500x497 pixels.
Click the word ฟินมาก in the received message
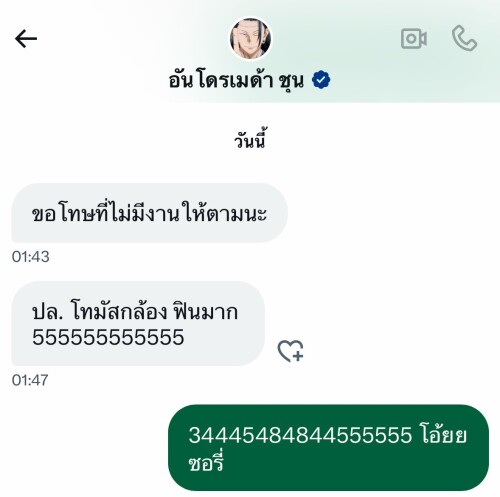(x=205, y=312)
